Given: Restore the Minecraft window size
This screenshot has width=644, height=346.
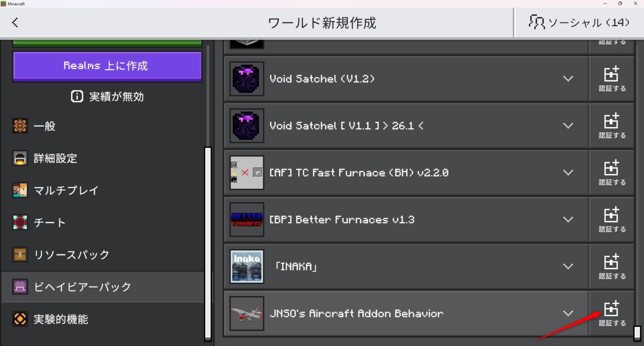Looking at the screenshot, I should 620,4.
